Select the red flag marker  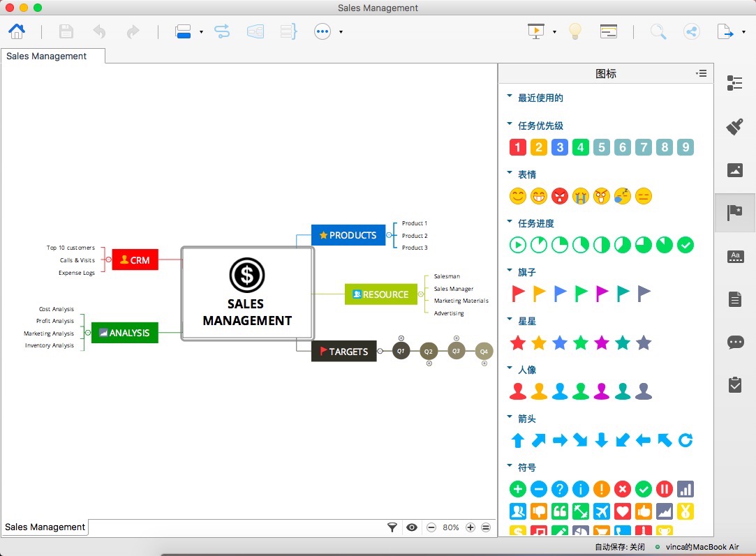point(518,294)
